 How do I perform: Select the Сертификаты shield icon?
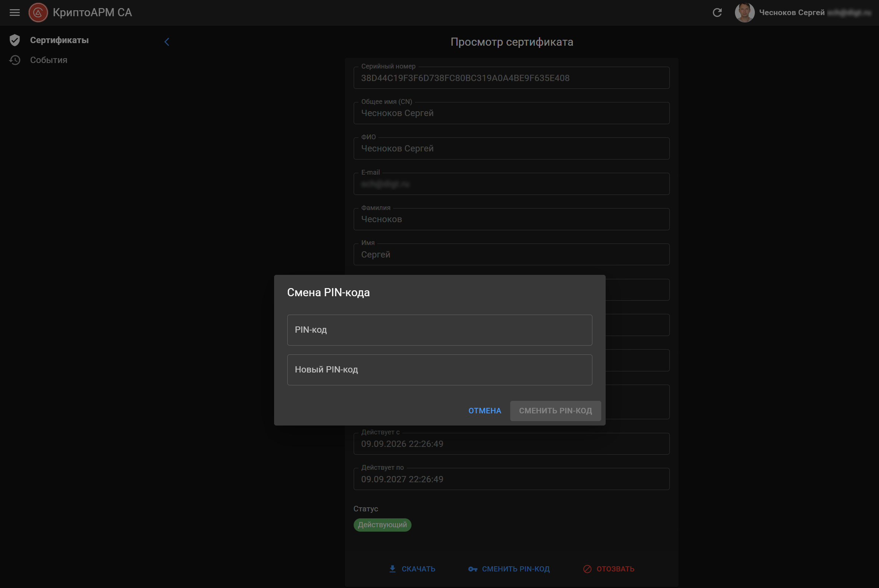click(15, 40)
